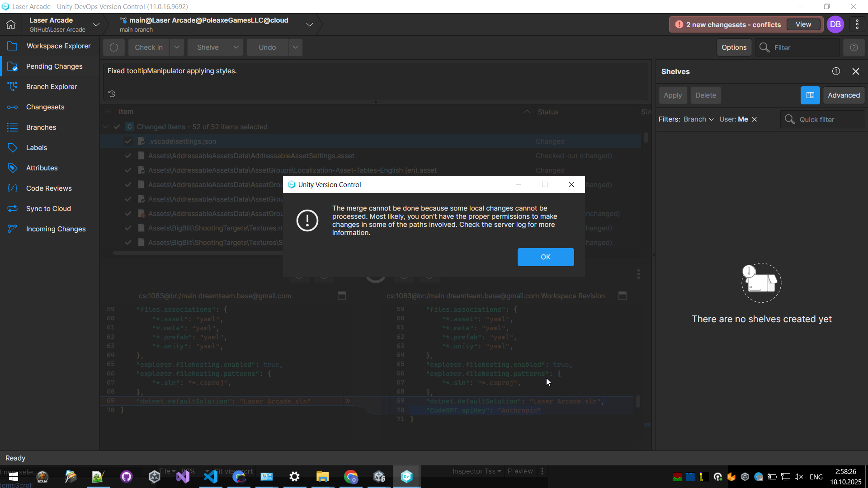Open the Branch filter dropdown
The height and width of the screenshot is (488, 868).
pos(698,119)
